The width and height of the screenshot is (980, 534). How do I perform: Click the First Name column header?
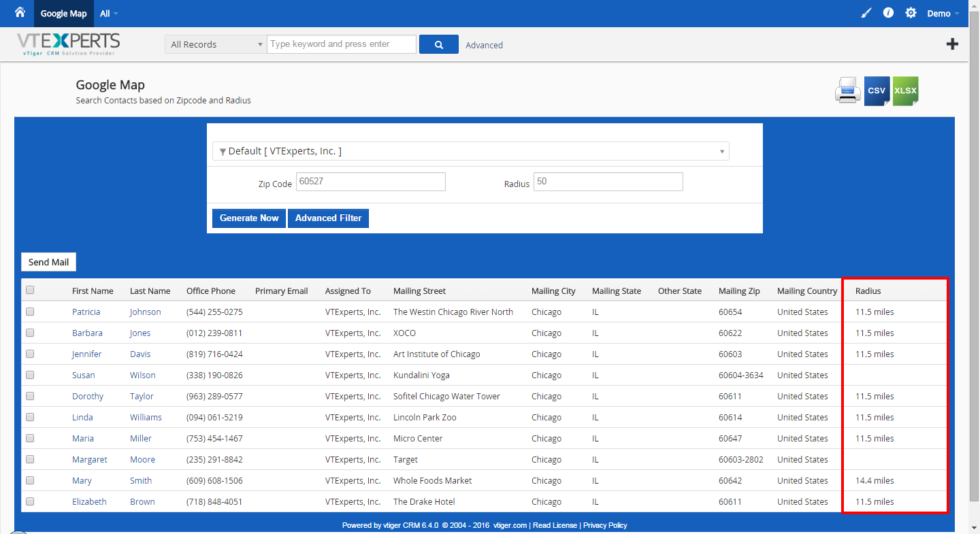(x=93, y=290)
